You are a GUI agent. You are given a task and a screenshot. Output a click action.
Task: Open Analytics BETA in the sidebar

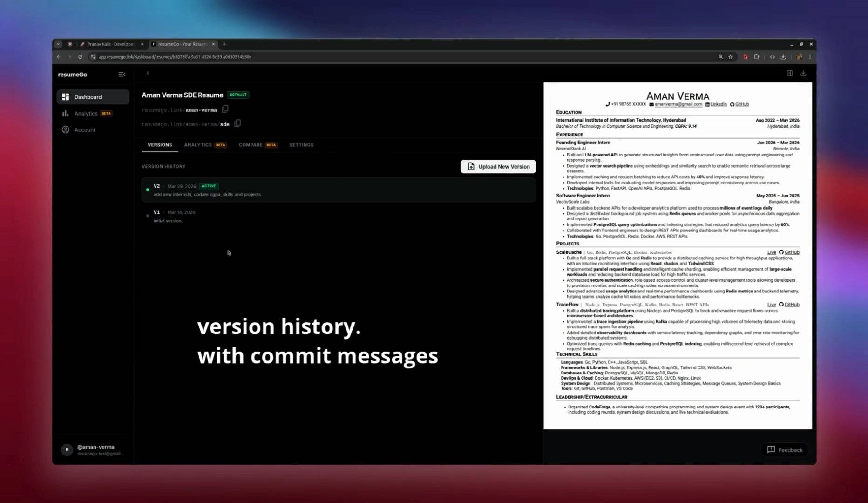(93, 113)
